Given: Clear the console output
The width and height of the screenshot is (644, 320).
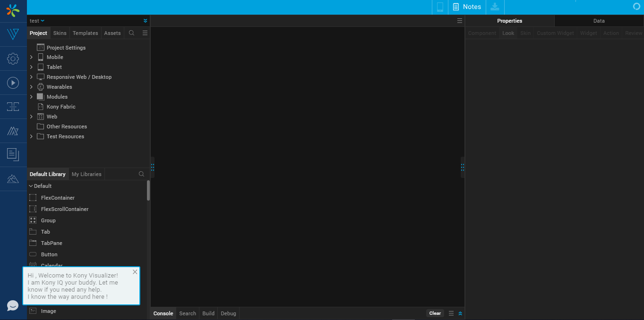Looking at the screenshot, I should pyautogui.click(x=435, y=313).
